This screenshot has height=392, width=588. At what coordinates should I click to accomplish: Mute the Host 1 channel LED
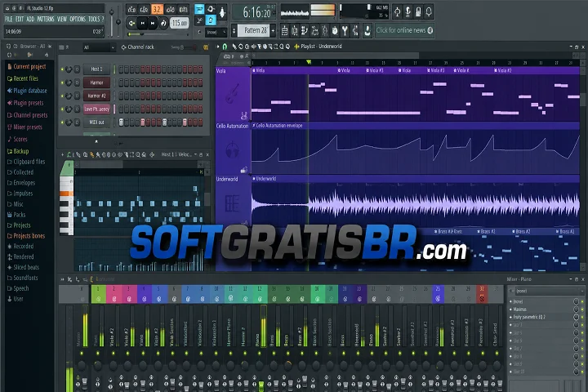click(62, 69)
